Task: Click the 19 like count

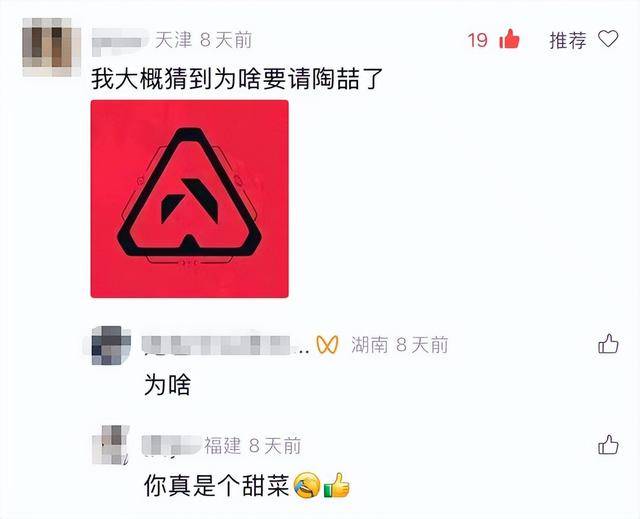Action: [478, 40]
